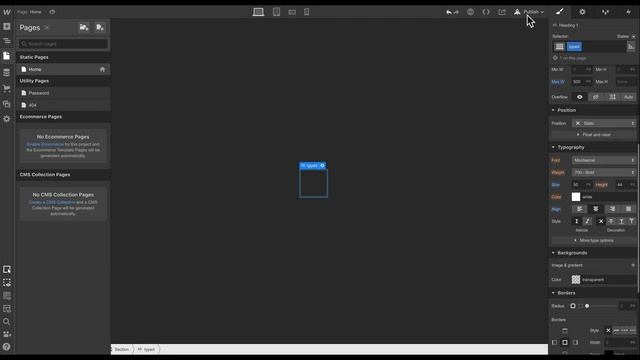
Task: Click the transparent background Color swatch
Action: coord(576,280)
